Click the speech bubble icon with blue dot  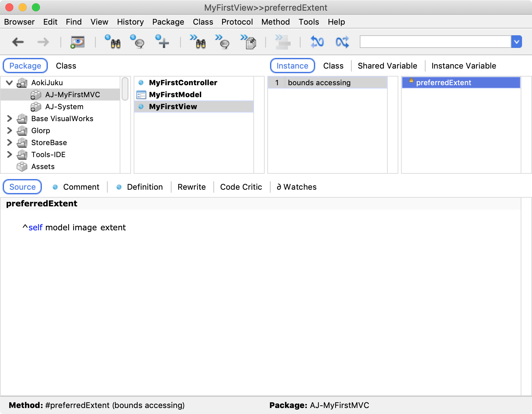click(x=138, y=42)
